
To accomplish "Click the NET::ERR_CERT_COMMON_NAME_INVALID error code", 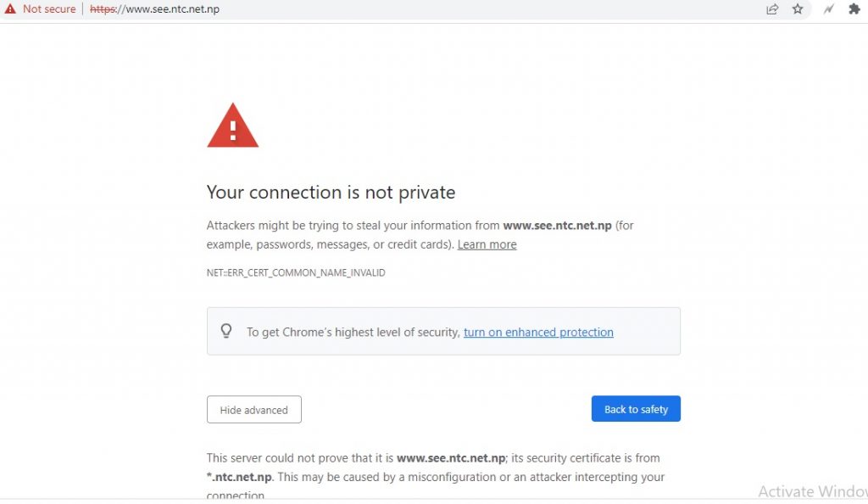I will coord(296,272).
